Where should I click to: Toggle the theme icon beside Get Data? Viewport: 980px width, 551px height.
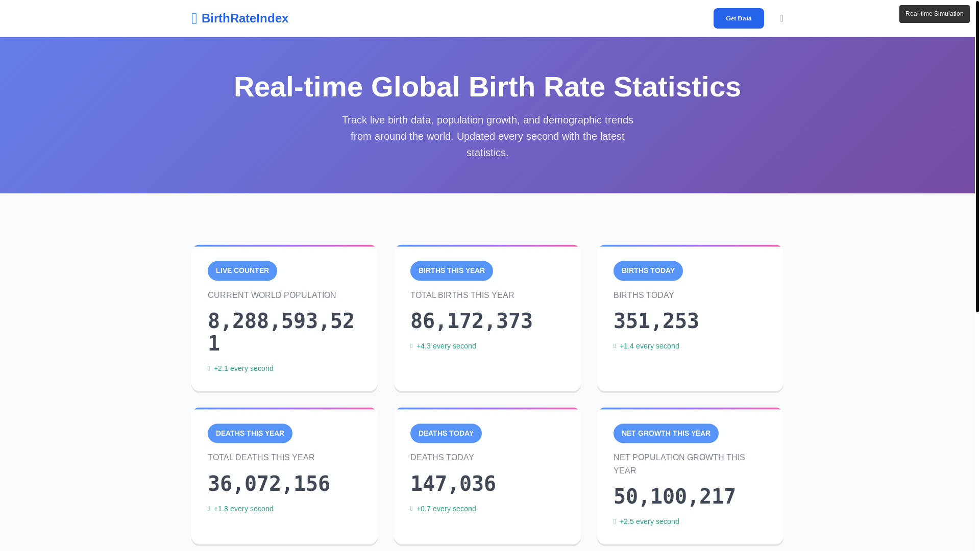[781, 18]
